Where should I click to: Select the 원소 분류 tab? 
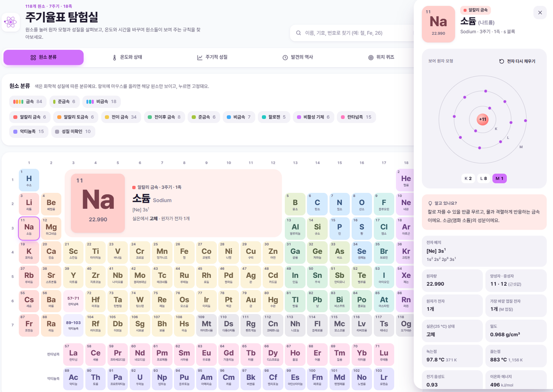pos(43,57)
